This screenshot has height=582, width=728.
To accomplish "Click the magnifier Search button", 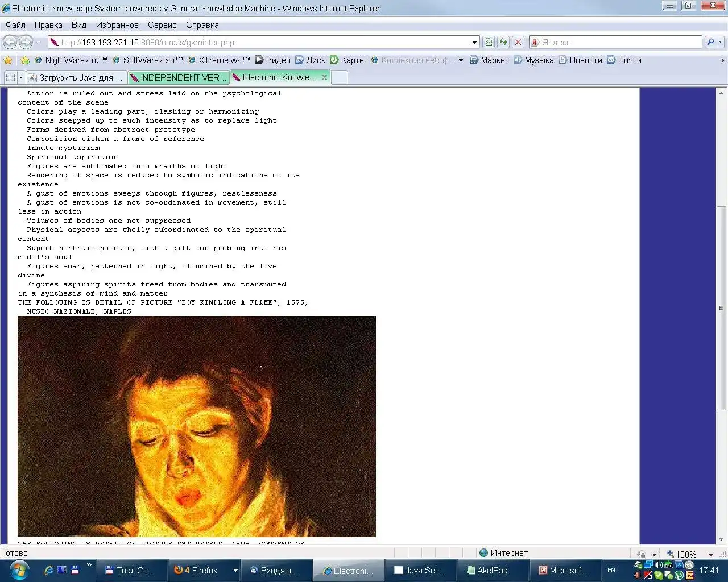I will click(710, 42).
